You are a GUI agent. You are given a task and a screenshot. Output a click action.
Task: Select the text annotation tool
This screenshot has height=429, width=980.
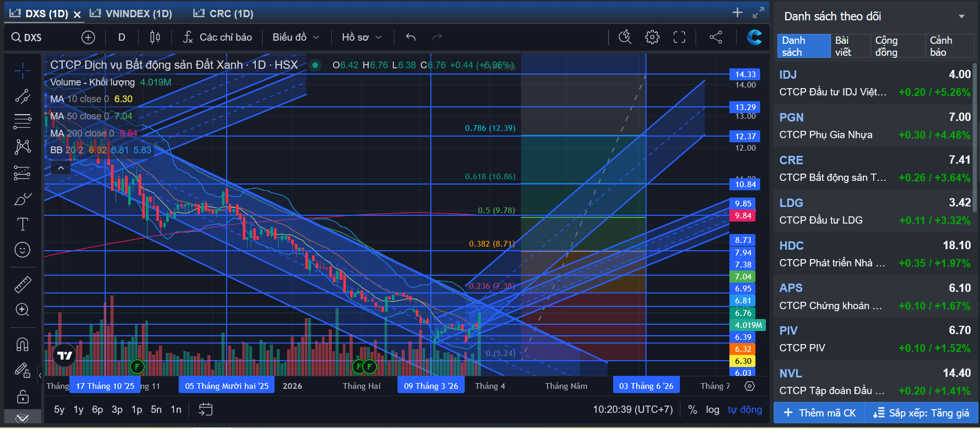22,224
